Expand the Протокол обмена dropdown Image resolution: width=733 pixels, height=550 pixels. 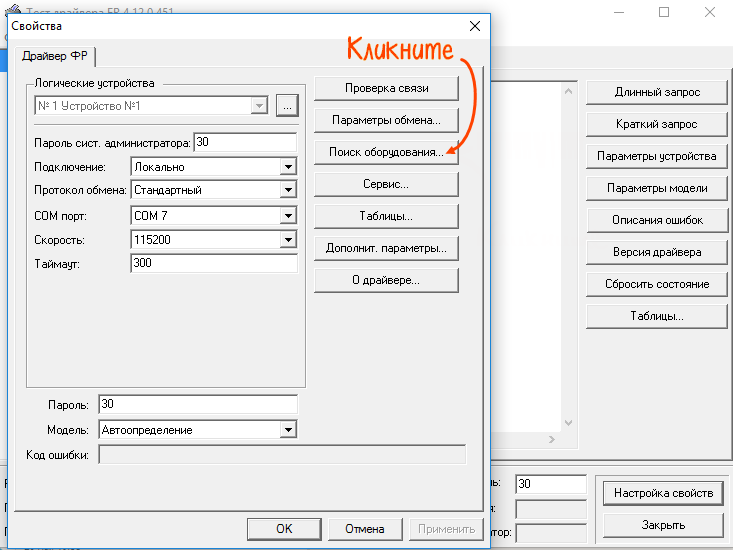point(288,190)
